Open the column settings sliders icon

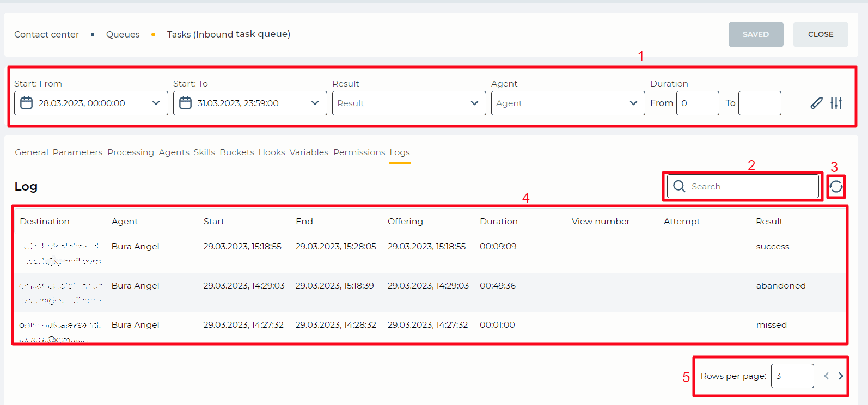pos(836,103)
